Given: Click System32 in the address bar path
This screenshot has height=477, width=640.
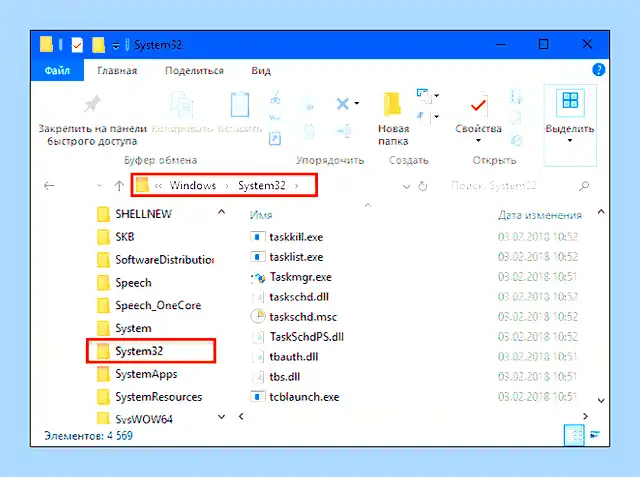Looking at the screenshot, I should click(262, 186).
